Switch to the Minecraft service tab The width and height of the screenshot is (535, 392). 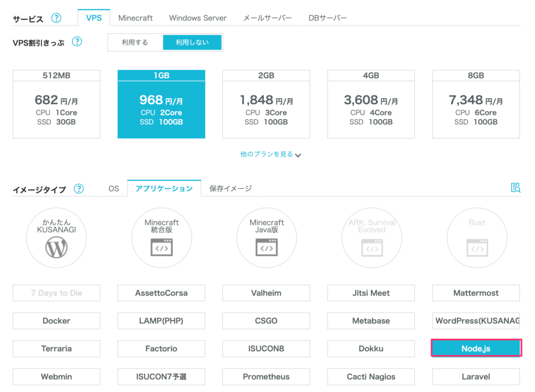coord(135,18)
